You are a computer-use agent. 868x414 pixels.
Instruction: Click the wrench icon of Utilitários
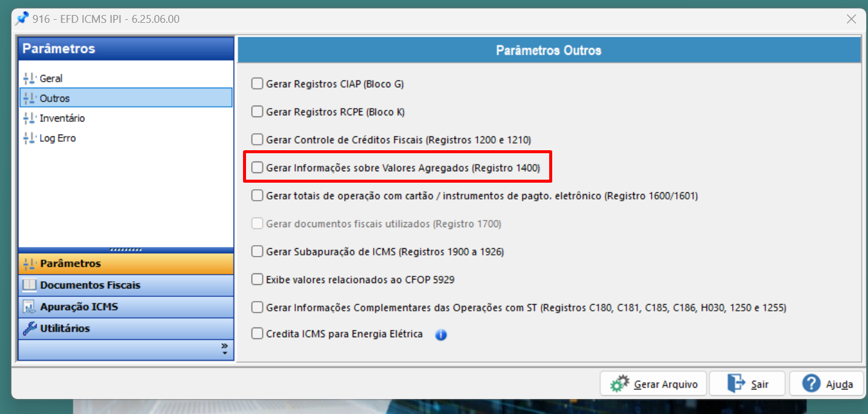[x=29, y=328]
